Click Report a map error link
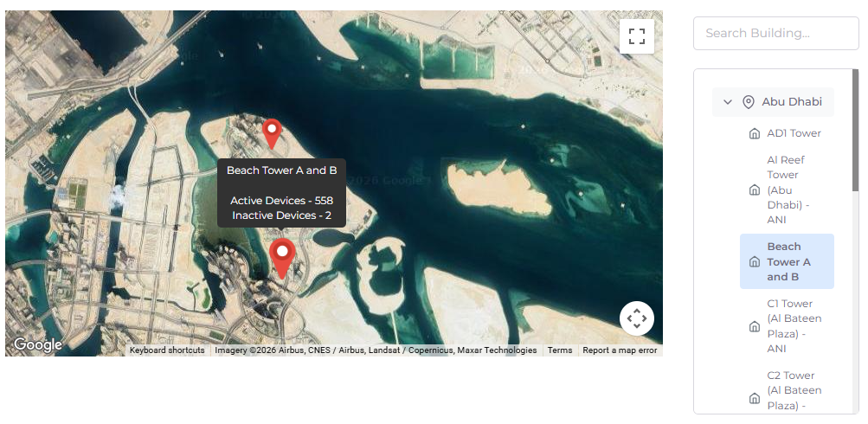This screenshot has width=868, height=424. coord(620,350)
